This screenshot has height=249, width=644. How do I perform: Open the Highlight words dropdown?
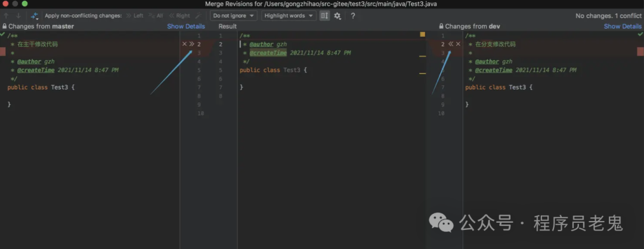tap(289, 15)
